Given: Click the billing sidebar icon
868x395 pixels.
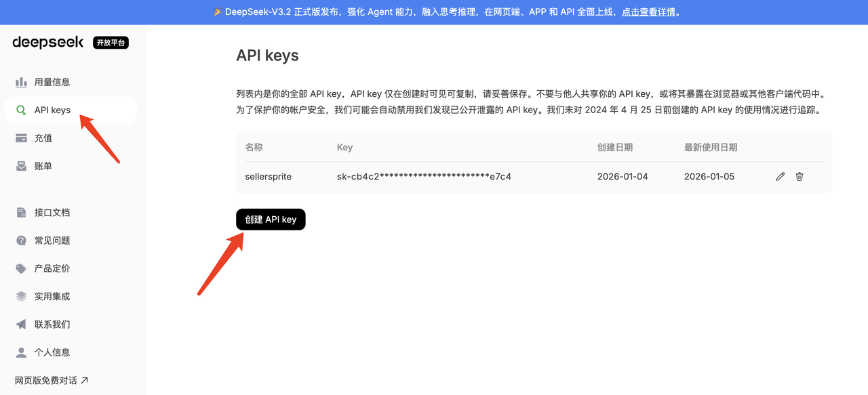Looking at the screenshot, I should 21,166.
